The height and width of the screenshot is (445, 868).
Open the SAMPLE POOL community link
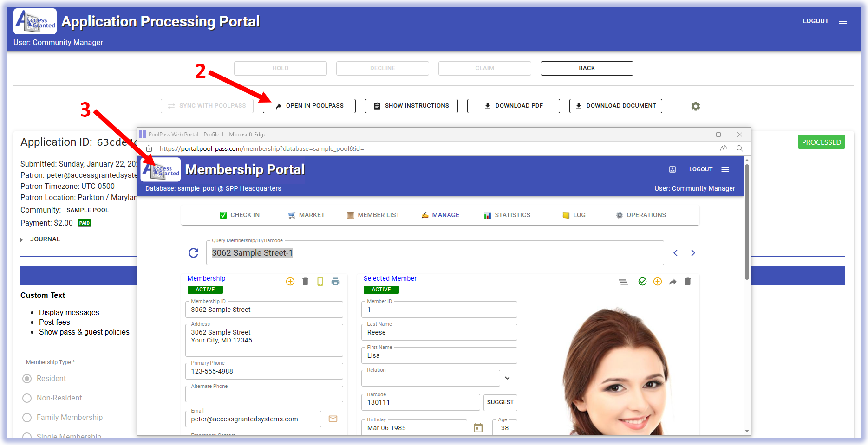87,210
